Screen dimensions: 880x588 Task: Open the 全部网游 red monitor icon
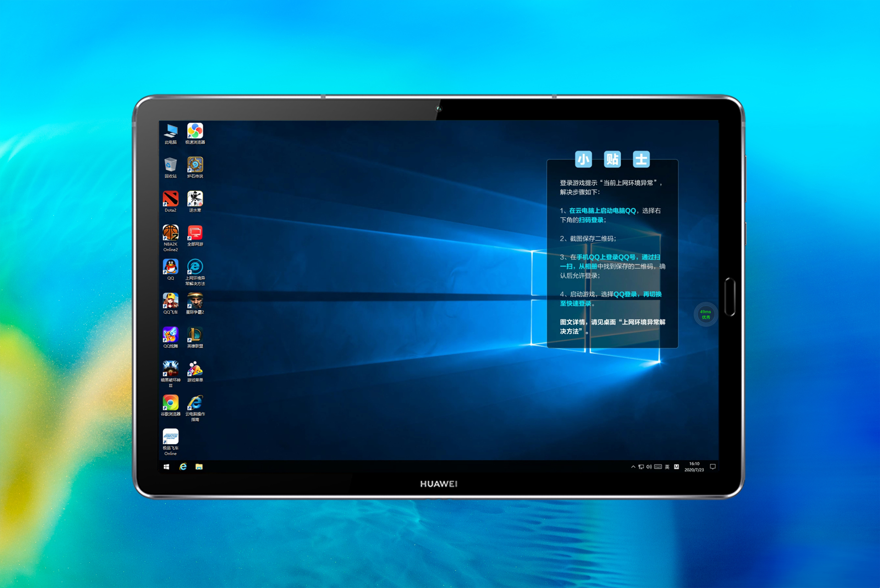point(195,235)
